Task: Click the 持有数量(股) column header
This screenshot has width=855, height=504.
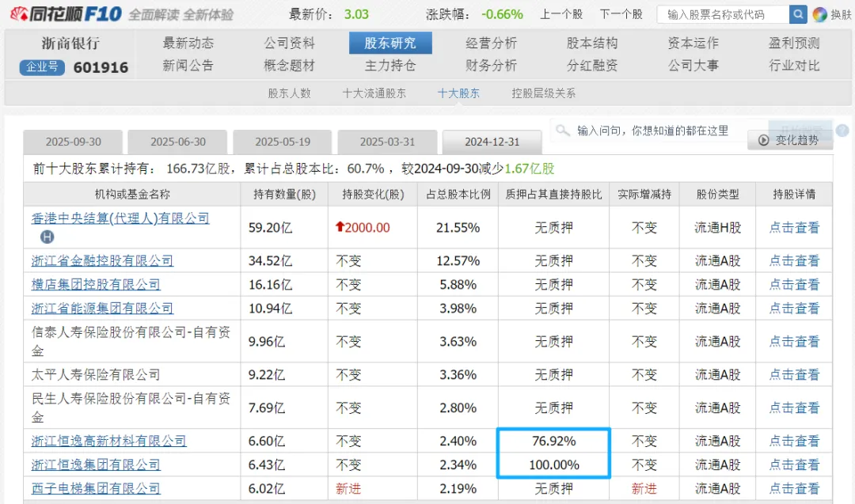Action: [x=284, y=195]
